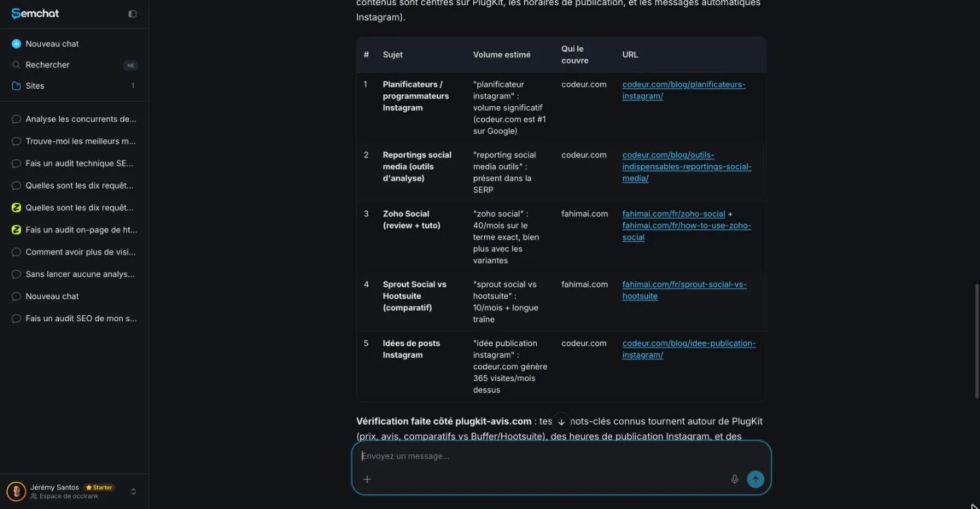Open codeur.com/blog/idee-publication-instagram/ link
Image resolution: width=980 pixels, height=509 pixels.
click(x=689, y=349)
